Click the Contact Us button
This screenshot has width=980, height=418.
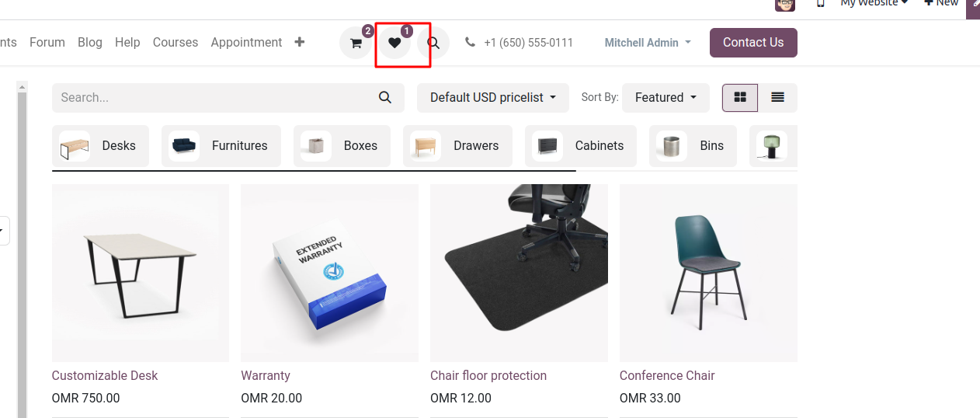pyautogui.click(x=753, y=43)
